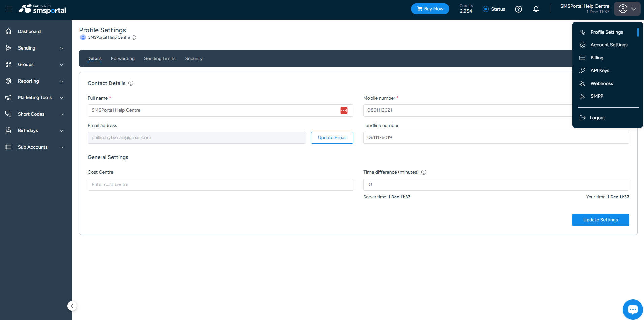Expand the Sub Accounts section

[33, 147]
